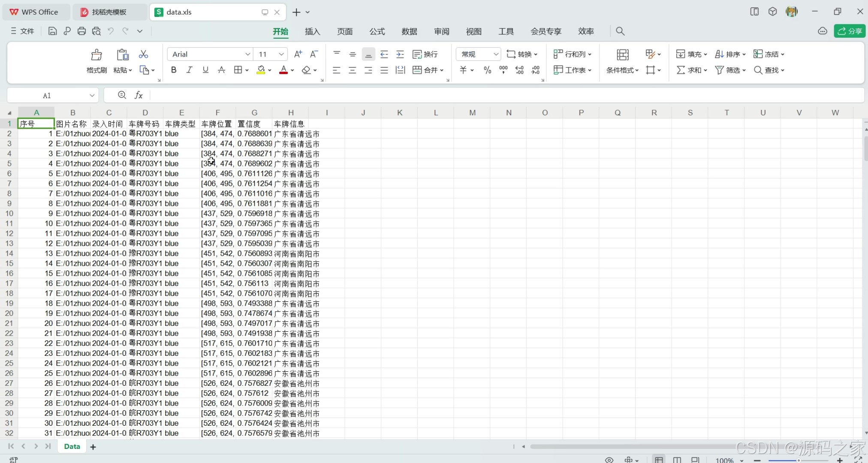Screen dimensions: 868x463
Task: Expand the 条件格式 dropdown
Action: [637, 70]
